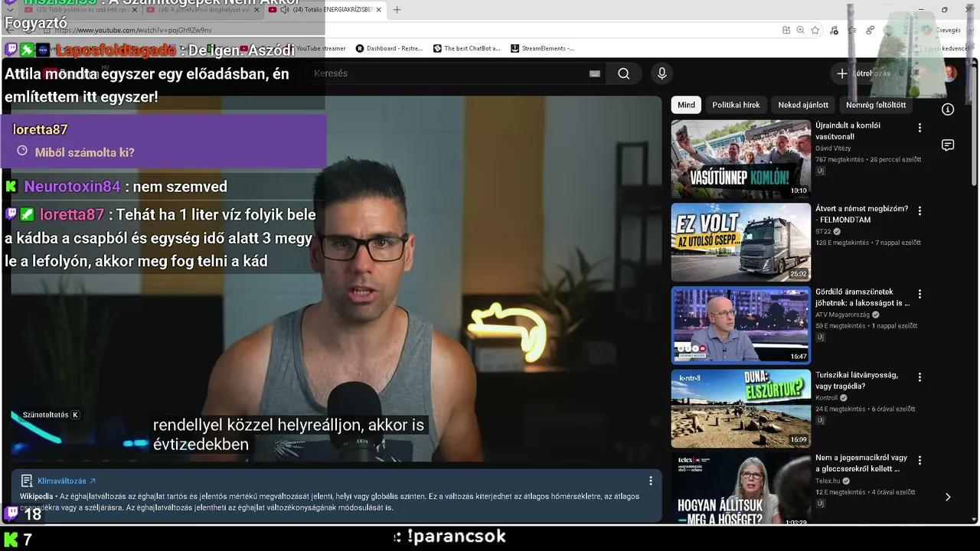Image resolution: width=980 pixels, height=551 pixels.
Task: Open video title Átvert a német megbízóm?
Action: (x=861, y=214)
